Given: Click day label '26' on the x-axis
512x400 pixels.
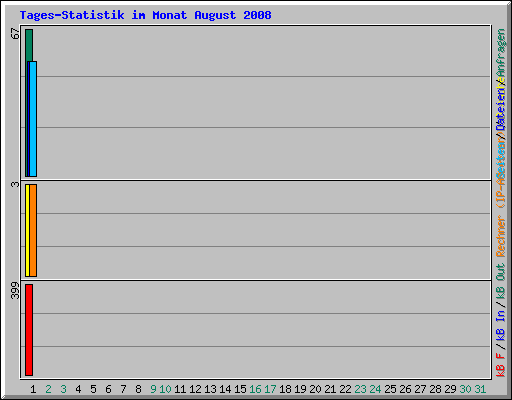Looking at the screenshot, I should (405, 389).
